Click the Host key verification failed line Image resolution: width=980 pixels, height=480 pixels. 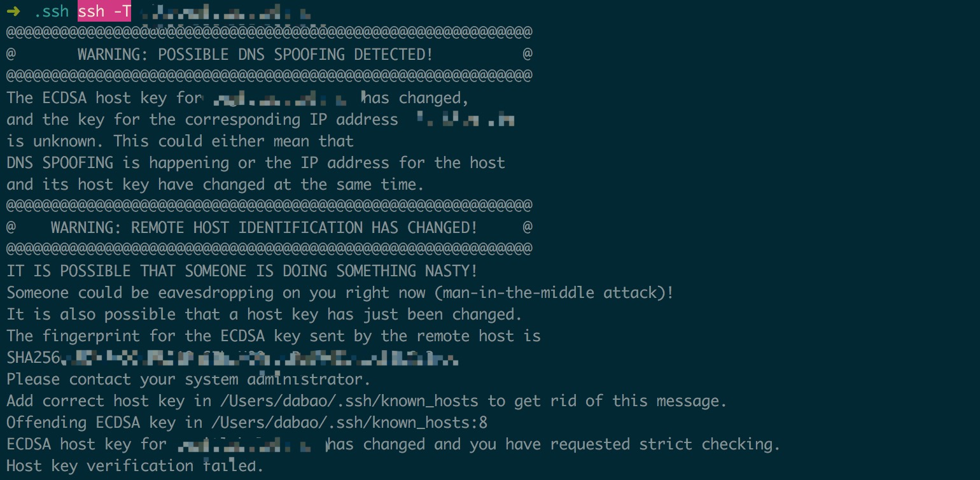pyautogui.click(x=135, y=465)
